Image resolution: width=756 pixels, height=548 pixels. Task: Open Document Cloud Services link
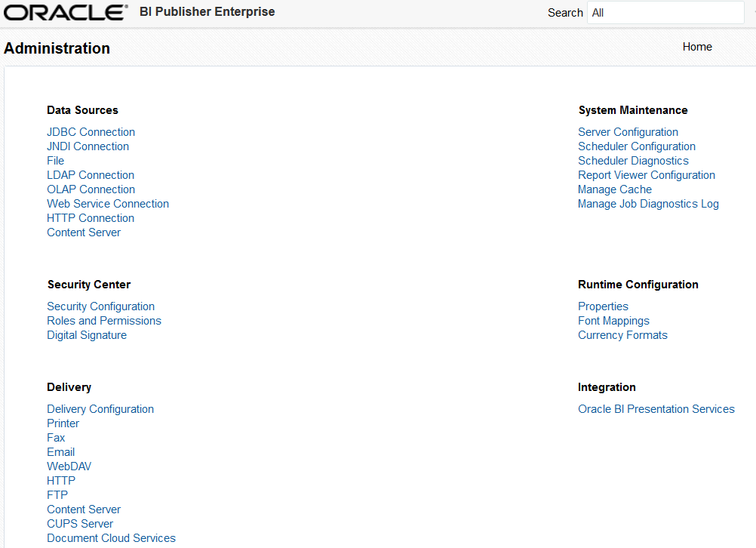coord(111,538)
